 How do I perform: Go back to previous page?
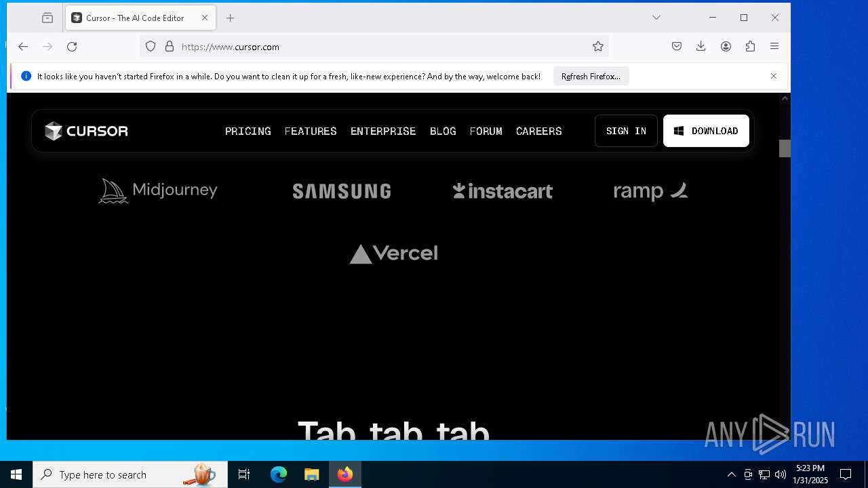pyautogui.click(x=23, y=47)
